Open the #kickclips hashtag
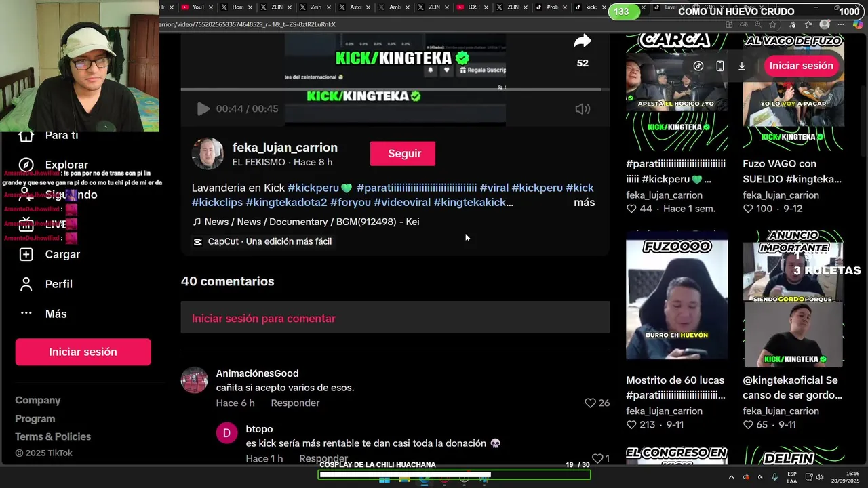 [217, 202]
